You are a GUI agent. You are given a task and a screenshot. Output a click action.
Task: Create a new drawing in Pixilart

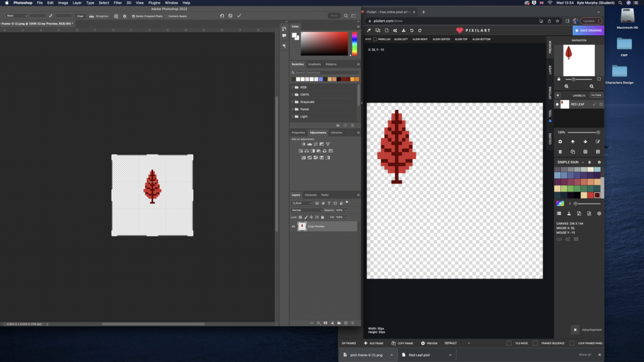click(x=387, y=30)
